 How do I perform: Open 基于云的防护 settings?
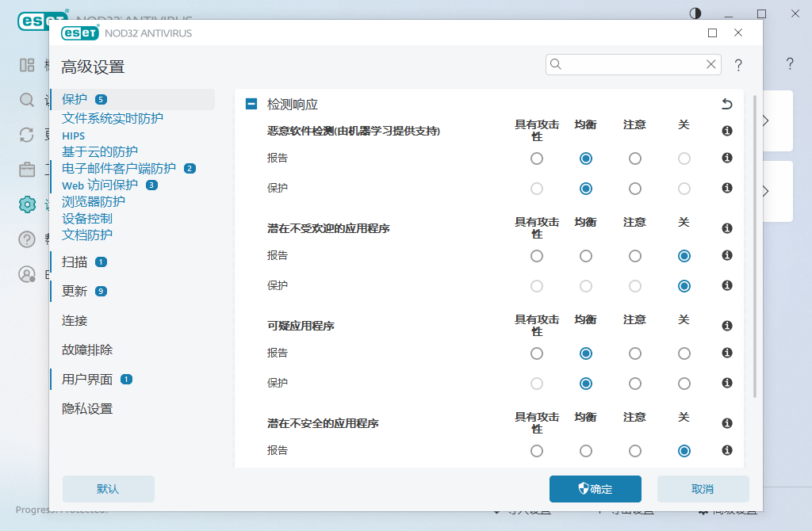point(99,151)
